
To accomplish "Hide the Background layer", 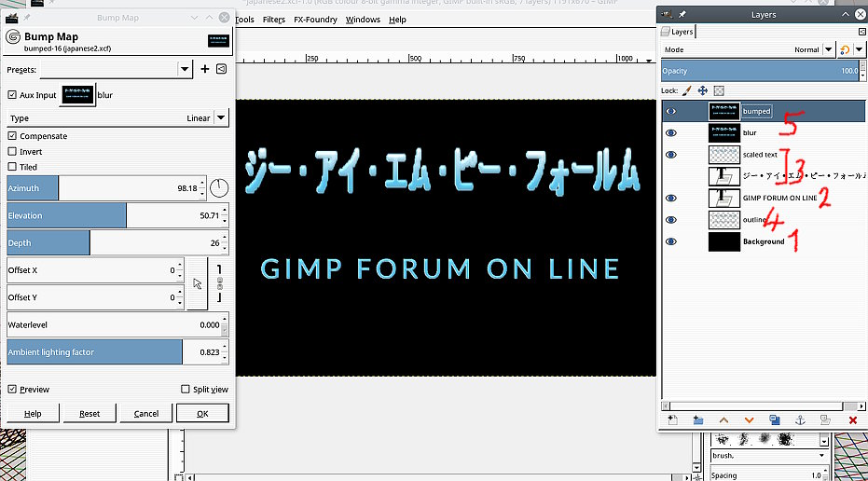I will pos(671,241).
